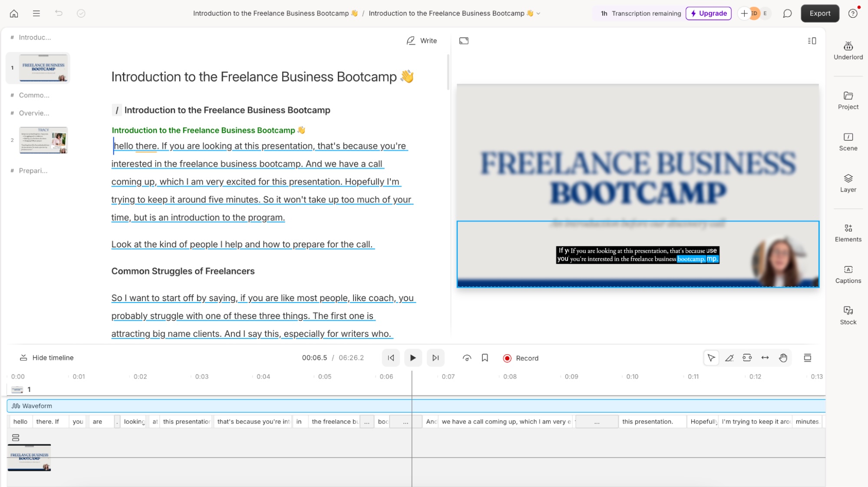Viewport: 868px width, 487px height.
Task: Toggle the right properties panel layout
Action: coord(812,40)
